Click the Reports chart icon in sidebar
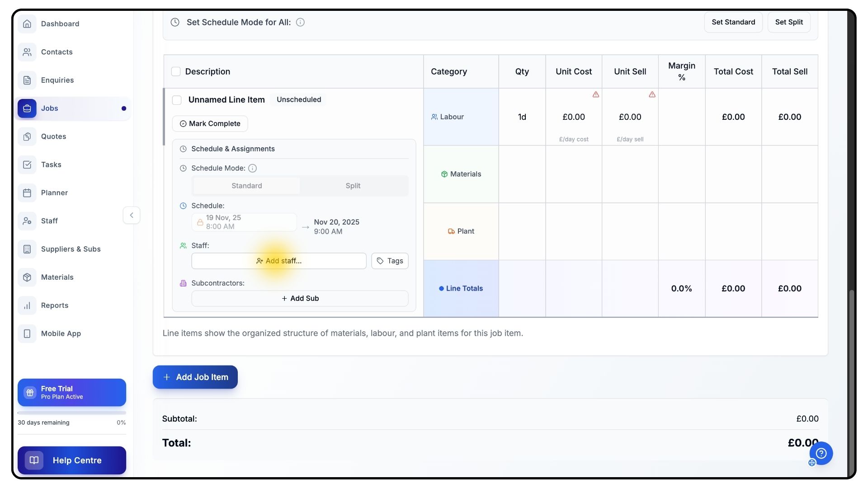Image resolution: width=868 pixels, height=488 pixels. click(x=27, y=305)
